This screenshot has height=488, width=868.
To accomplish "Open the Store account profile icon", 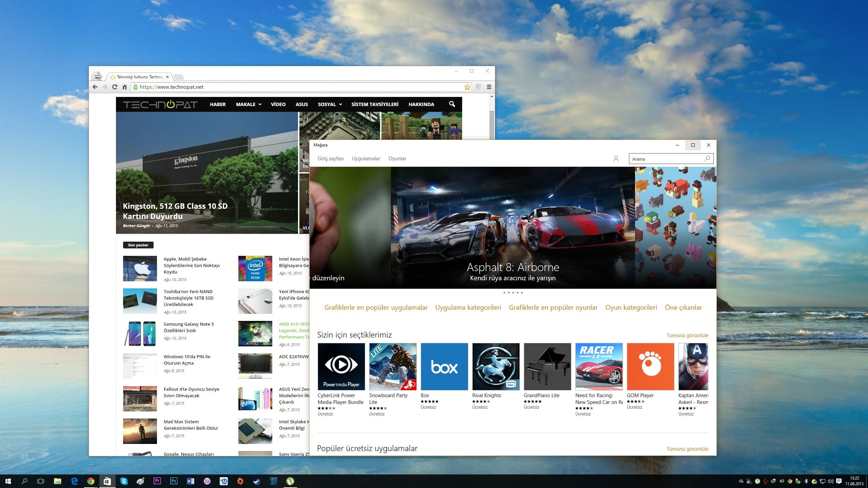I will pos(616,159).
